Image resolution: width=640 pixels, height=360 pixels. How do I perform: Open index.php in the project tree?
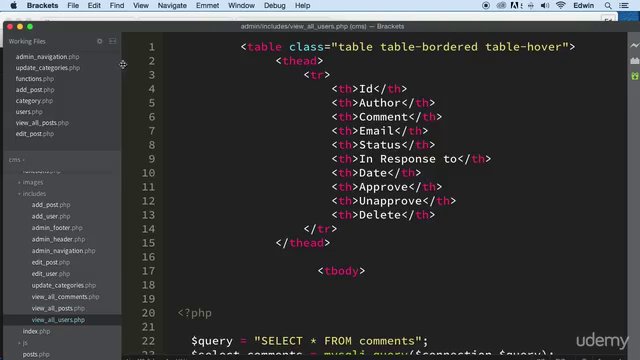coord(36,331)
